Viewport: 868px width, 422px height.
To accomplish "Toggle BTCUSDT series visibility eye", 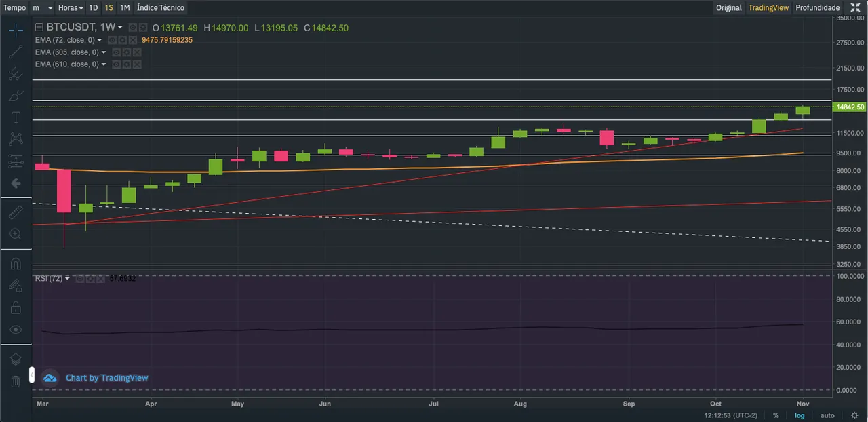I will click(x=133, y=28).
